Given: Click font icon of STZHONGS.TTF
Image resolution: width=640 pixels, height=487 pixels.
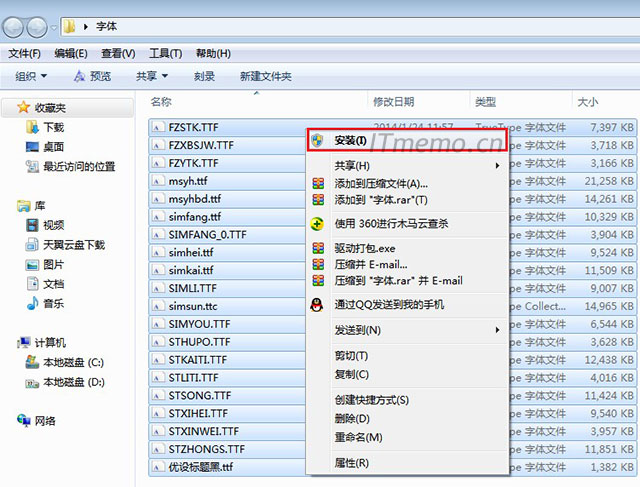Looking at the screenshot, I should 157,449.
